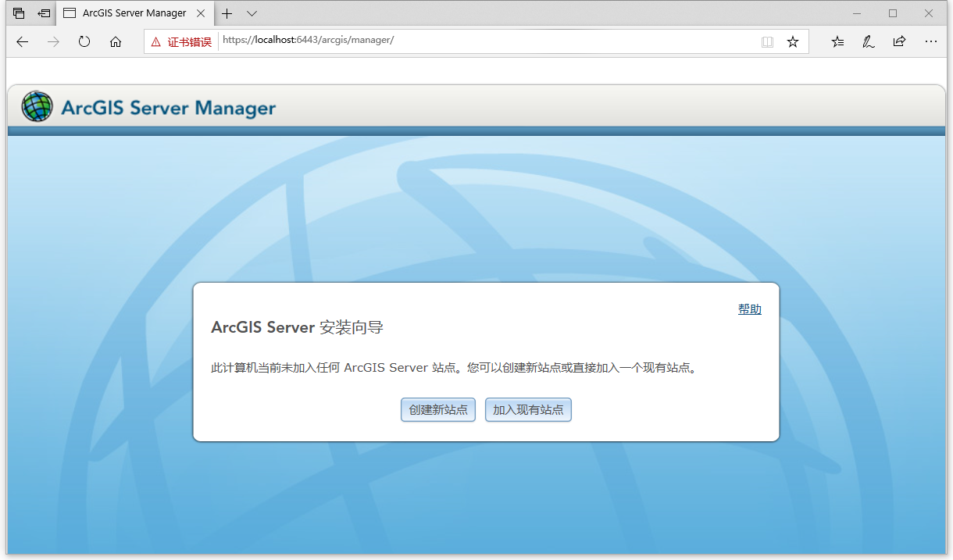Go to the browser home page icon
The image size is (953, 560).
tap(116, 42)
